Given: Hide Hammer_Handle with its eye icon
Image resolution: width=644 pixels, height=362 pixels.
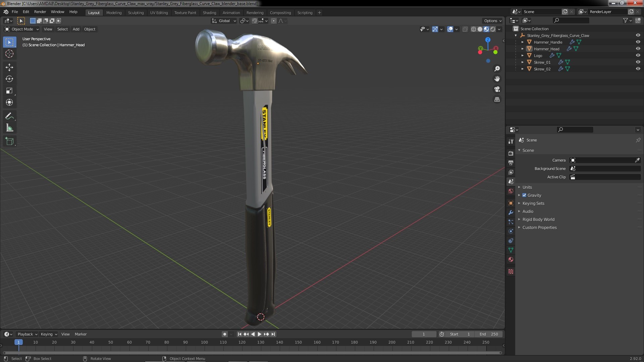Looking at the screenshot, I should pos(638,42).
